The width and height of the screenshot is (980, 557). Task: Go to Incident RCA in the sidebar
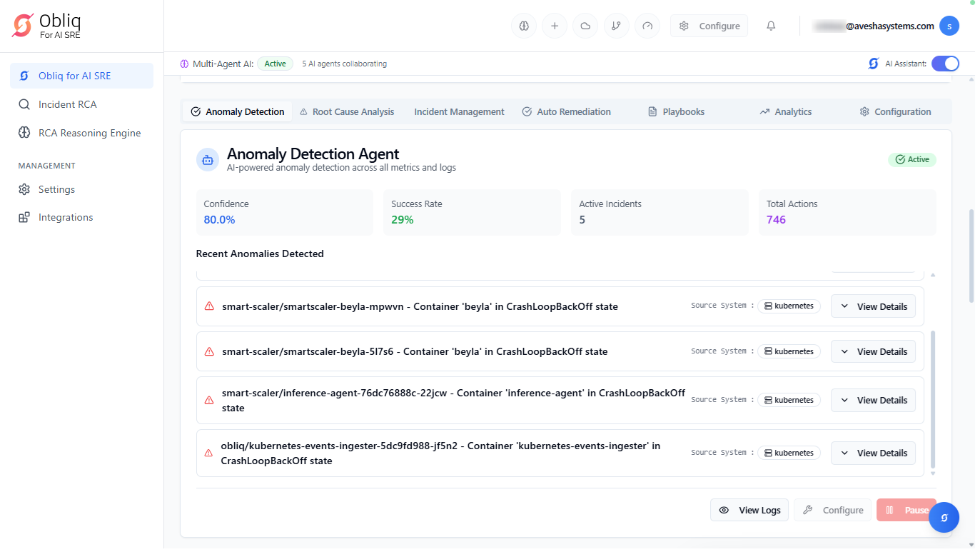click(67, 104)
